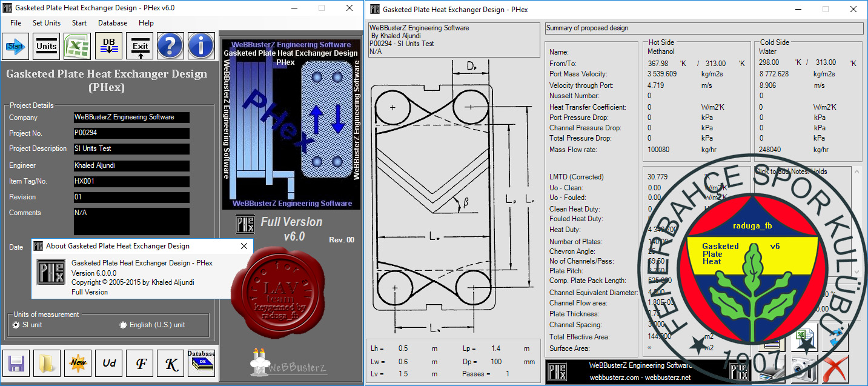The image size is (868, 386).
Task: Click notes scrollbar up arrow
Action: tap(856, 172)
